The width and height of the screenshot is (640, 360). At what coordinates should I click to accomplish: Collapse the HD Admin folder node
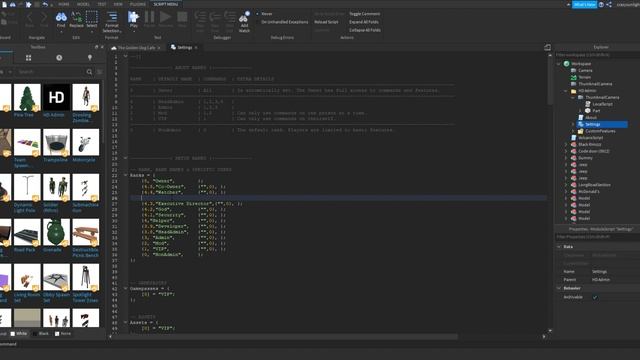(566, 91)
